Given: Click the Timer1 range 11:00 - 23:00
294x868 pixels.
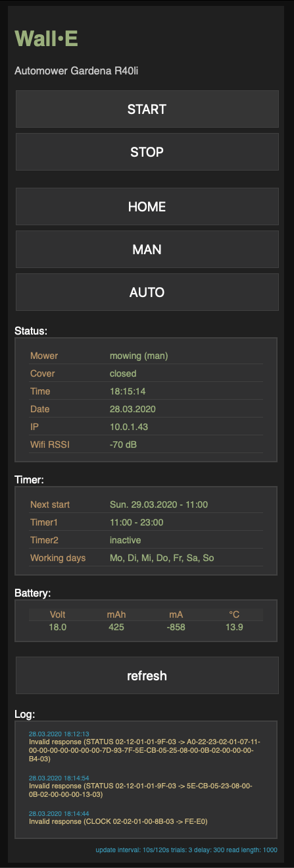Looking at the screenshot, I should click(x=136, y=522).
